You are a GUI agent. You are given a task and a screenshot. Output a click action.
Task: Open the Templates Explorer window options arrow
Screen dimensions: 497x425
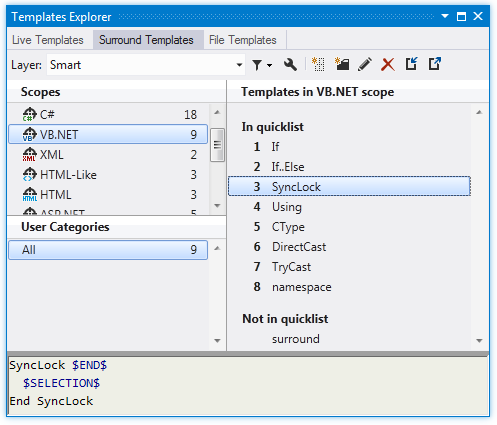[x=445, y=16]
